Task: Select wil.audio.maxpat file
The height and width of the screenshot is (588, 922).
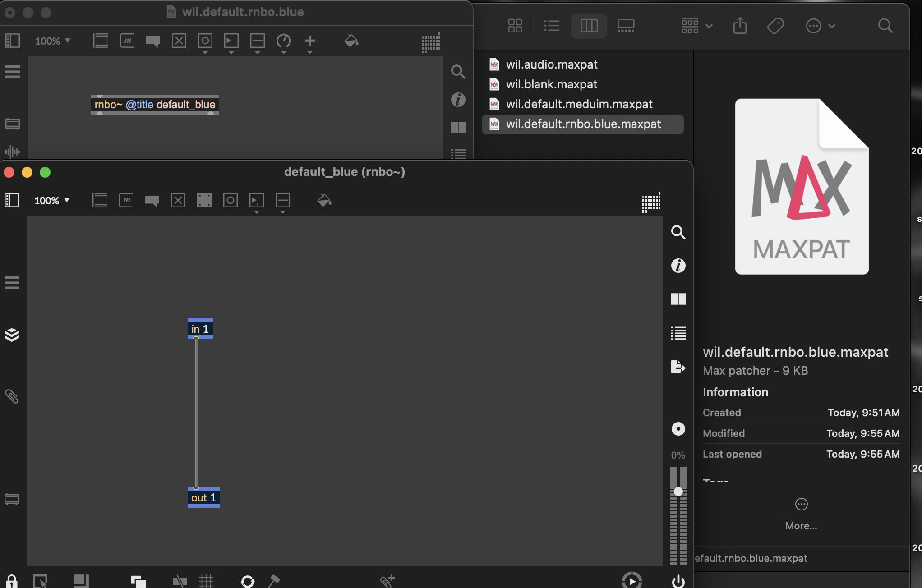Action: [583, 64]
